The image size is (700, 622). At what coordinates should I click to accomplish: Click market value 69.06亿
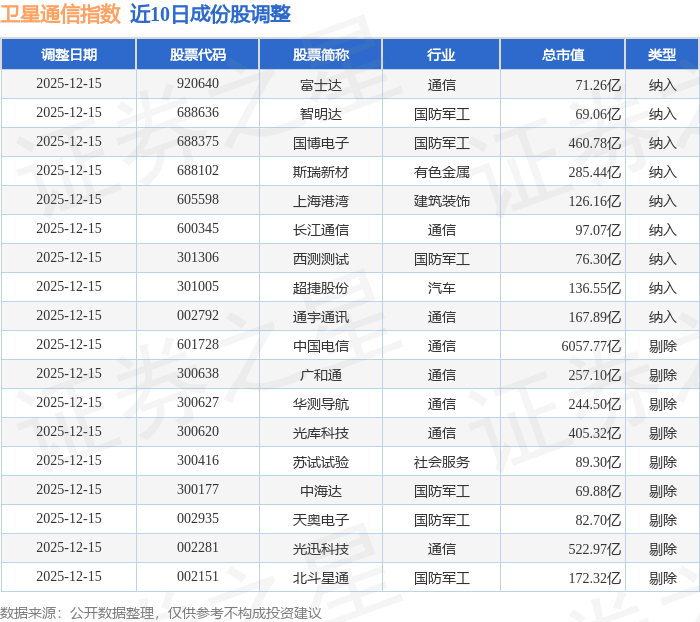coord(598,114)
